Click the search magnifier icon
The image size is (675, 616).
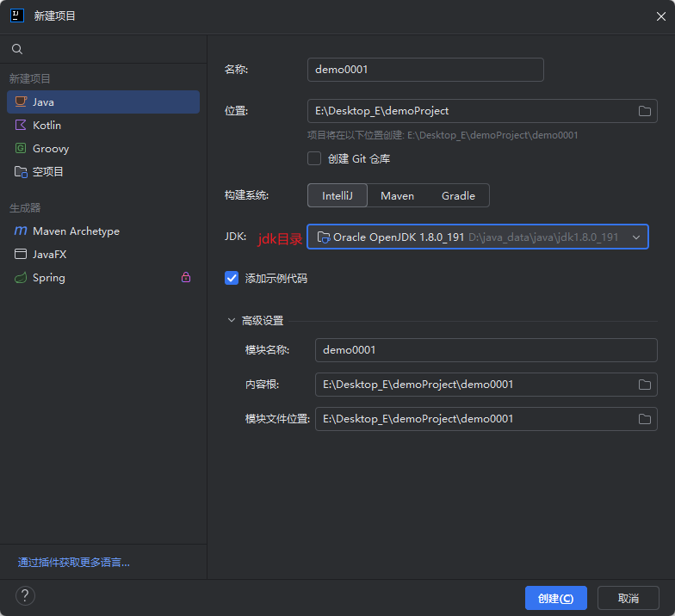(x=17, y=49)
